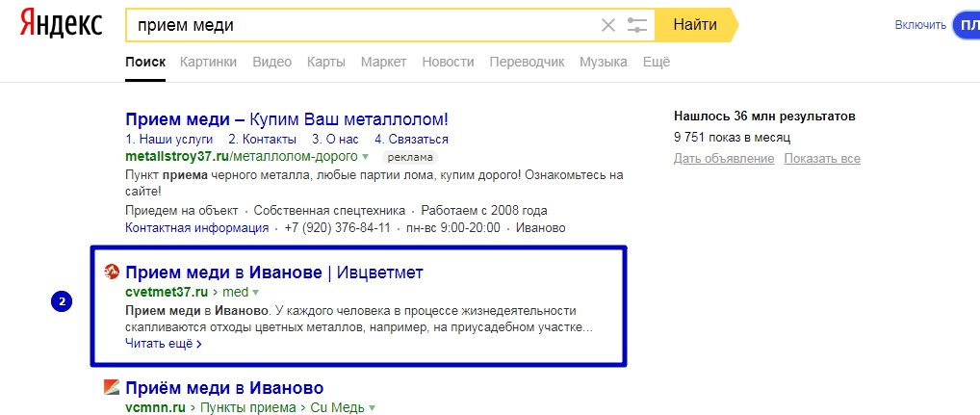Click the Включить link

coord(920,26)
